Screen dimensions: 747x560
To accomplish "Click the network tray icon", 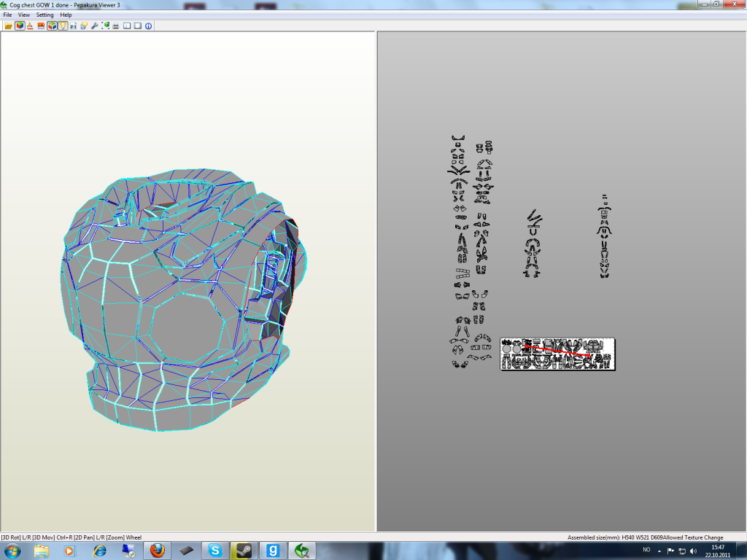I will pyautogui.click(x=682, y=551).
